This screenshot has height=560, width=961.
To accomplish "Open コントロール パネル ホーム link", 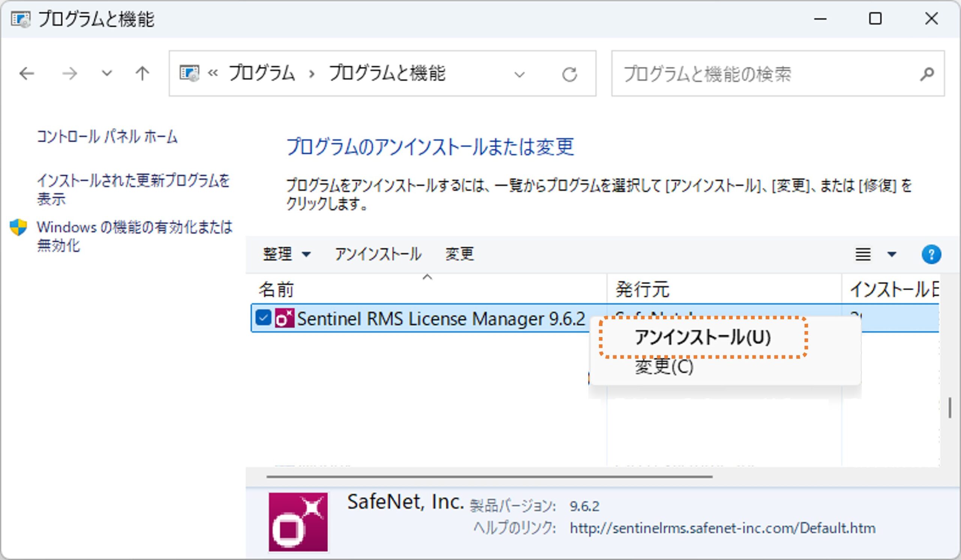I will [107, 137].
